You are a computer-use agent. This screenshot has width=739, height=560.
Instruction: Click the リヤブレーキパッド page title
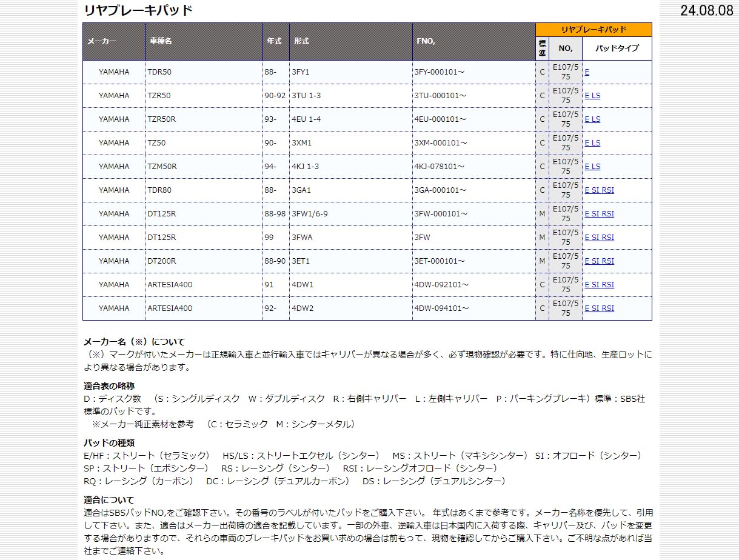point(138,10)
